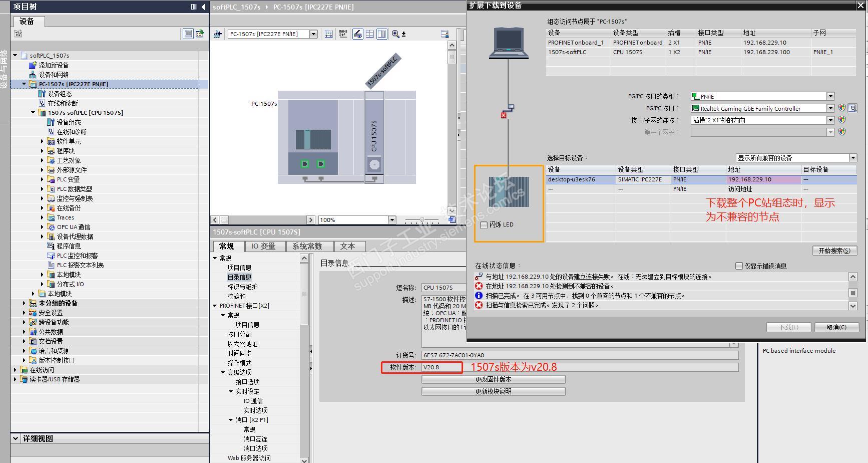Image resolution: width=868 pixels, height=463 pixels.
Task: Switch to the IO 变量 tab
Action: [263, 247]
